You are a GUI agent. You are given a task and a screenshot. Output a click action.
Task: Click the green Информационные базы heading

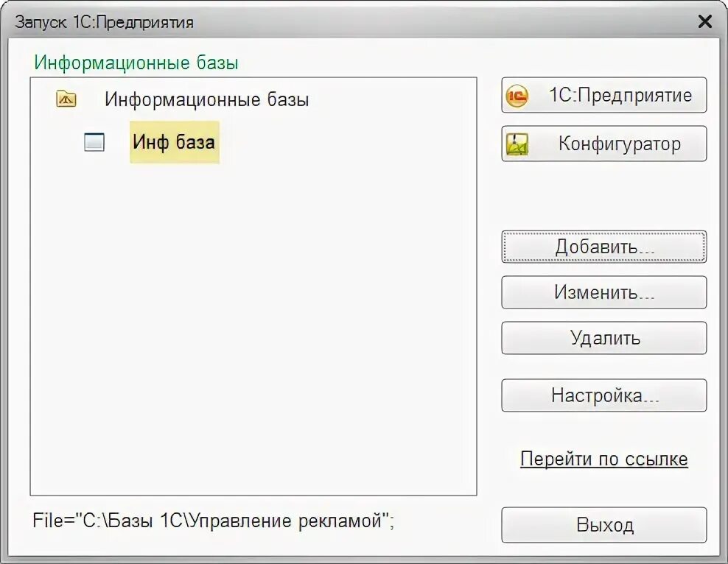[x=136, y=63]
